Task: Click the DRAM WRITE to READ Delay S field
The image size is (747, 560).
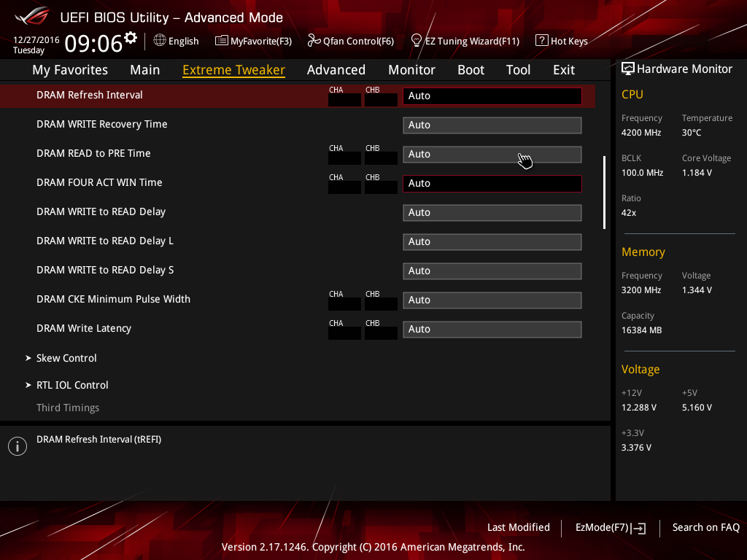Action: (x=492, y=271)
